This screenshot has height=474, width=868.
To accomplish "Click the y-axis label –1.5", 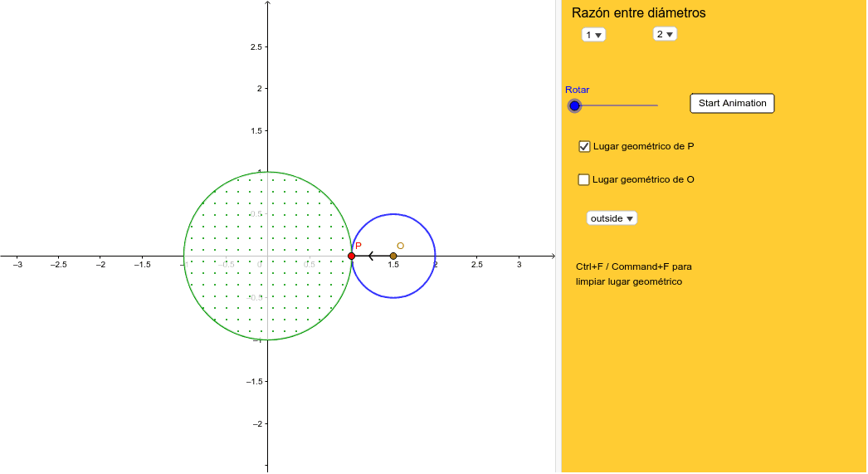I will [x=255, y=382].
